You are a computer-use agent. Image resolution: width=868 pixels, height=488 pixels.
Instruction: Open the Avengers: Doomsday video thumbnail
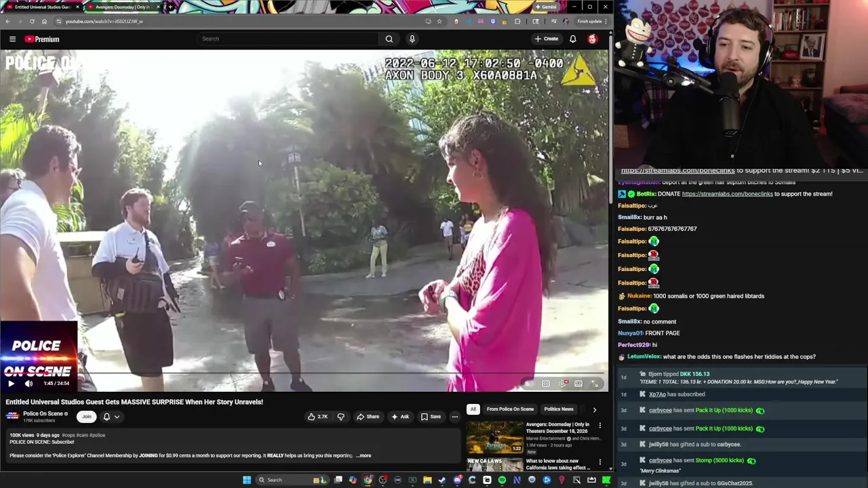494,437
